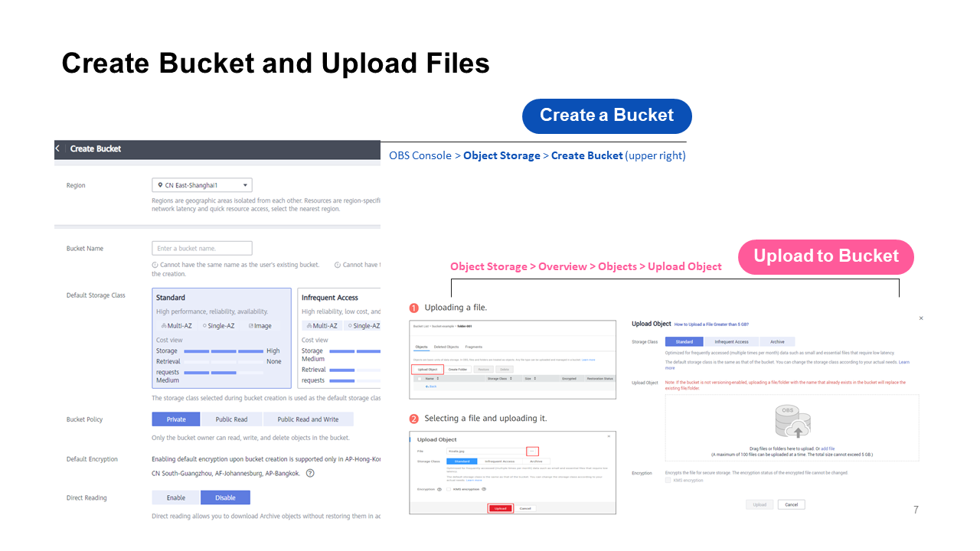This screenshot has width=980, height=551.
Task: Click the location pin in Region selector
Action: tap(159, 185)
